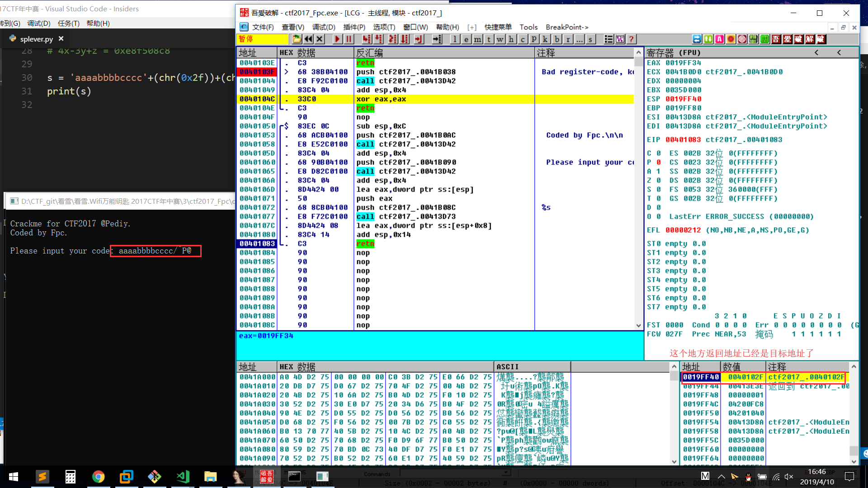Click the pink 'A' plugin icon

point(719,39)
